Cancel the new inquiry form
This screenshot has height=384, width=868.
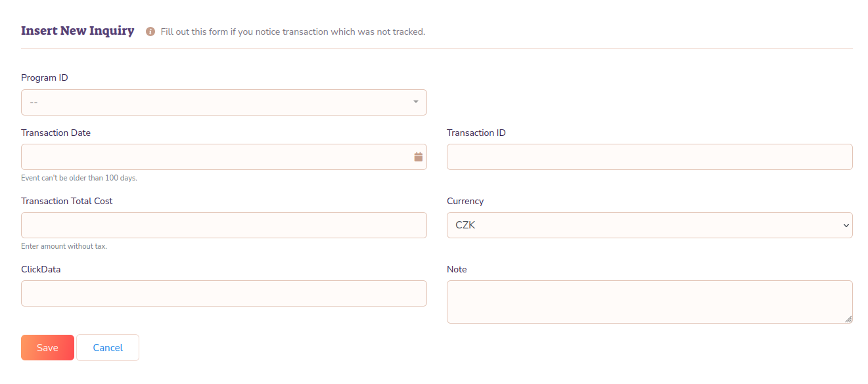(x=108, y=348)
